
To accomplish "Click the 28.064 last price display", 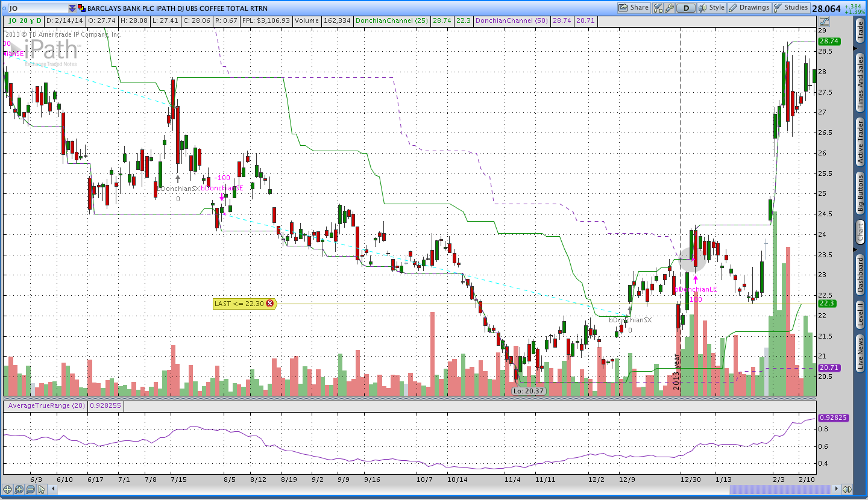I will click(826, 8).
